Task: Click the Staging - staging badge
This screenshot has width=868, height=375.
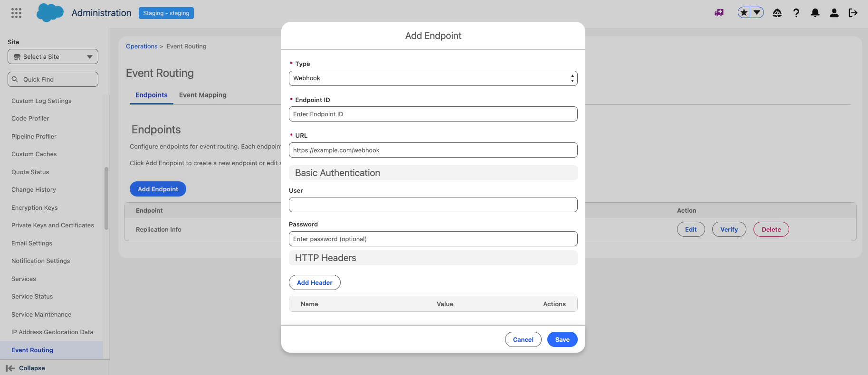Action: (x=166, y=13)
